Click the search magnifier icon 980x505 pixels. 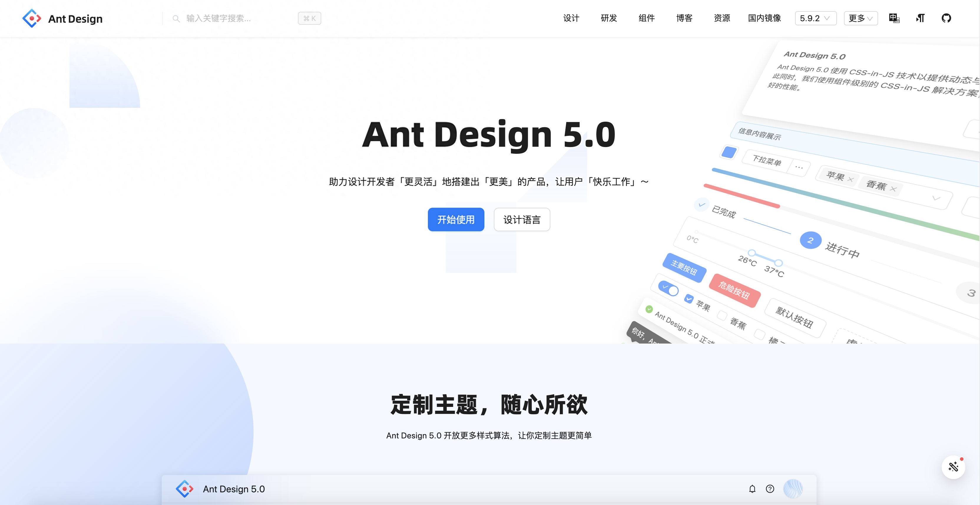pyautogui.click(x=176, y=19)
